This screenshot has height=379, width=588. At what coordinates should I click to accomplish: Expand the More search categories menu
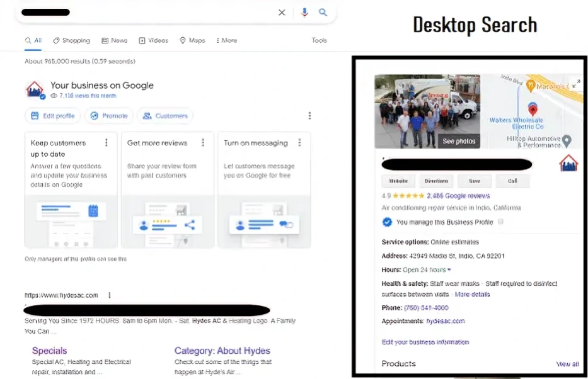(226, 40)
